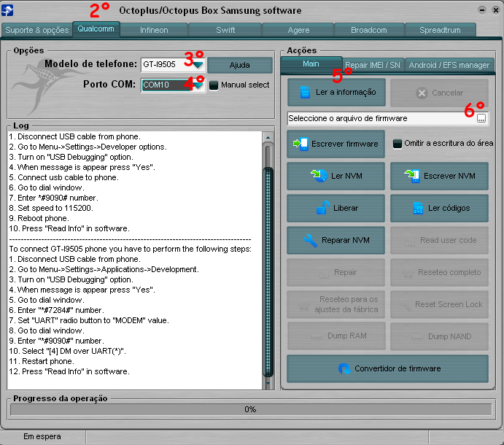The height and width of the screenshot is (445, 504).
Task: Click the Dump NAND button
Action: 439,336
